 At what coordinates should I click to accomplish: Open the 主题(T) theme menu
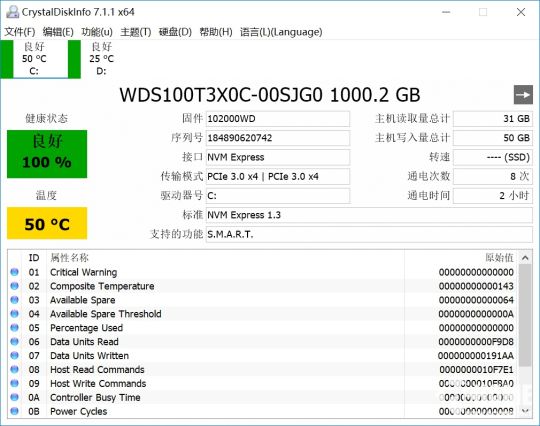point(136,32)
